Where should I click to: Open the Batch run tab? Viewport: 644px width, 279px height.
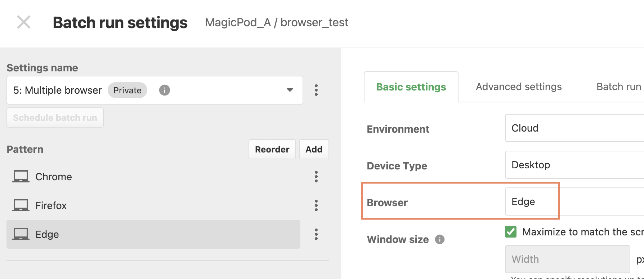pyautogui.click(x=619, y=87)
